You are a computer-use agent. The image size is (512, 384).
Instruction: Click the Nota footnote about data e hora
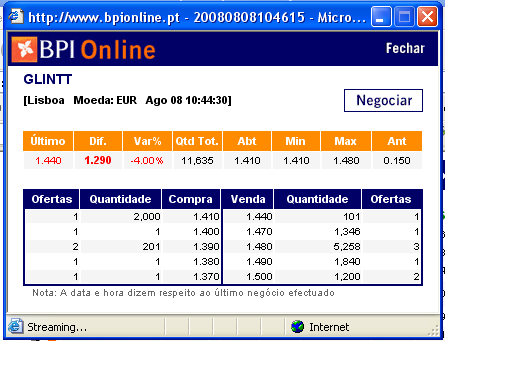pyautogui.click(x=183, y=293)
